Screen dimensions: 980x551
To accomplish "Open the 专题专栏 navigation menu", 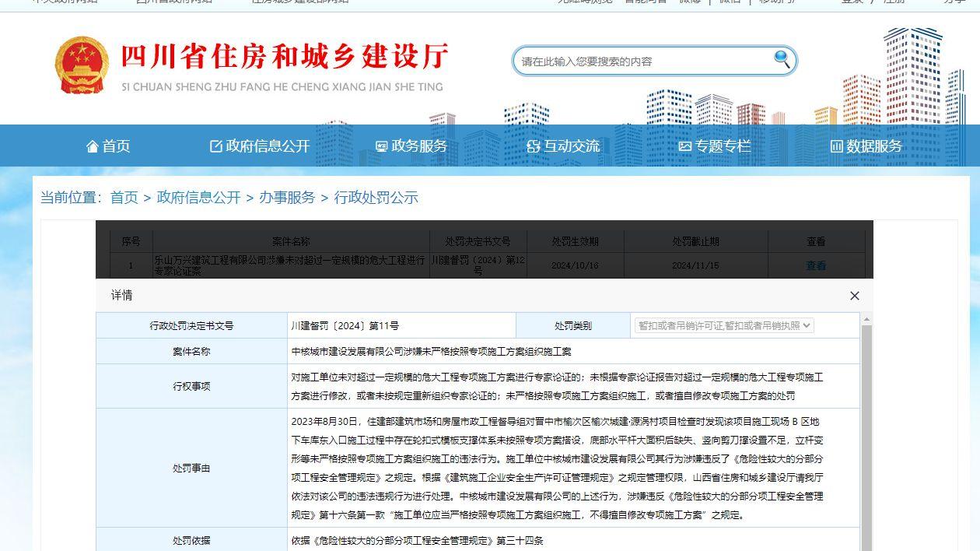I will click(714, 146).
